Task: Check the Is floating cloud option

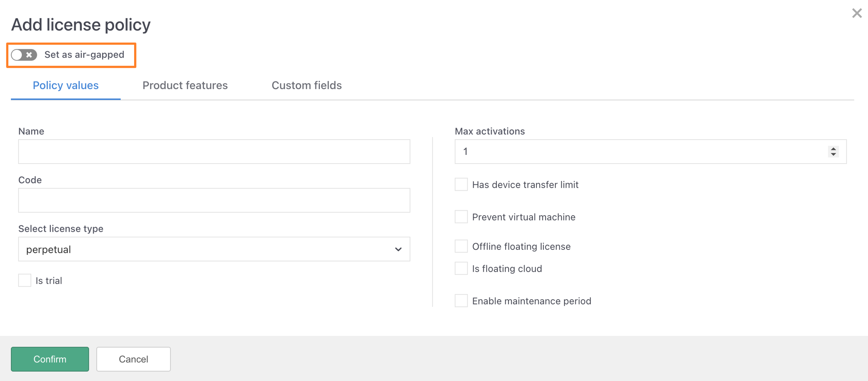Action: pyautogui.click(x=461, y=269)
